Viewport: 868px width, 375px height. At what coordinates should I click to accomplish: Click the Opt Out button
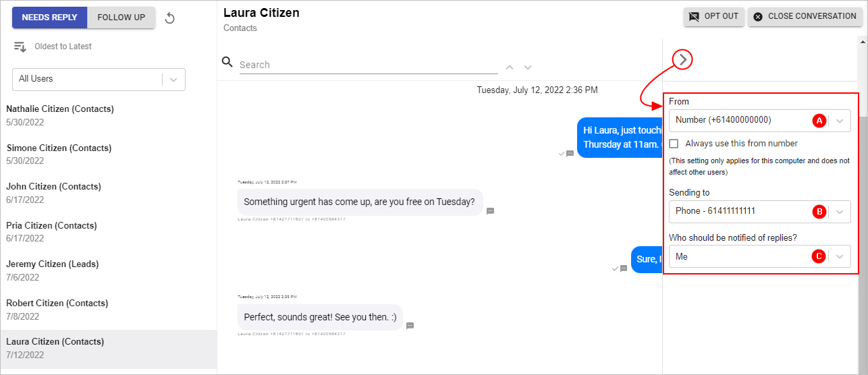[714, 16]
